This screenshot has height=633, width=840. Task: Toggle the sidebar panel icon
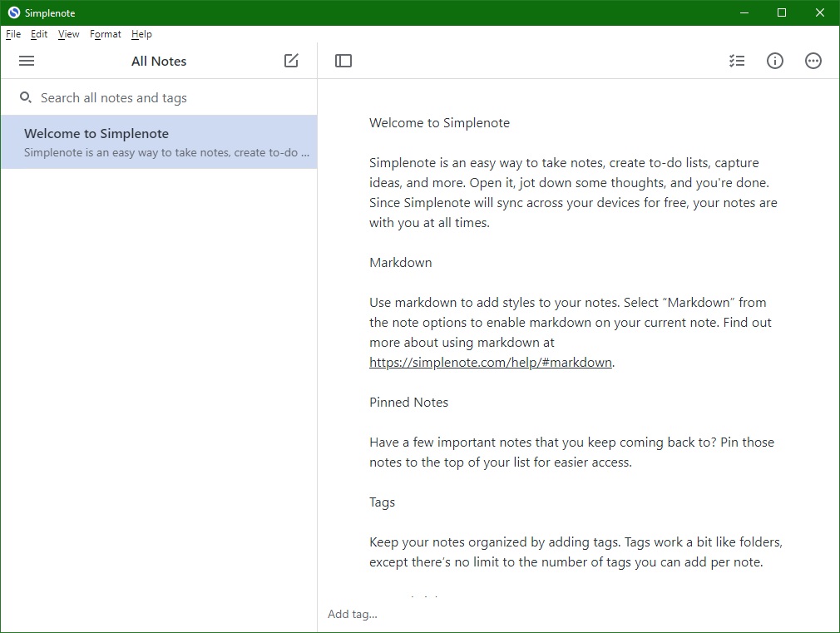pos(343,61)
